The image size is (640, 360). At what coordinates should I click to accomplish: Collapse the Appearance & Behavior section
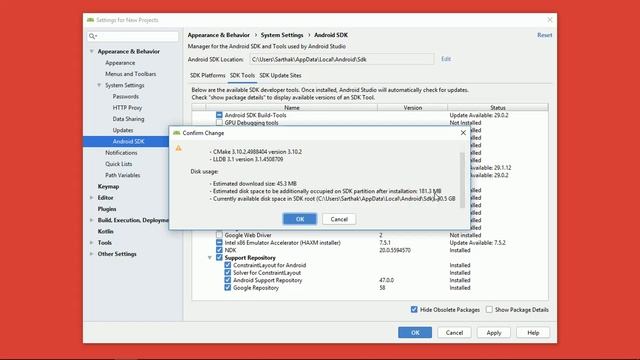pos(91,51)
